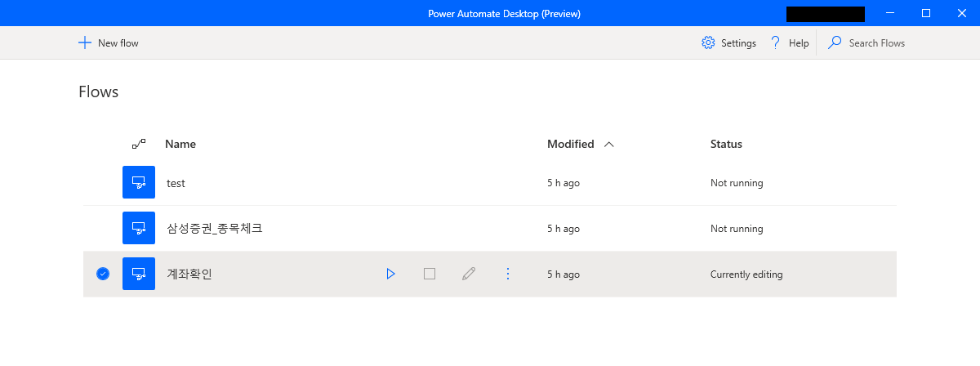Click the 삼성증권_종목체크 flow's blue icon

pyautogui.click(x=139, y=229)
